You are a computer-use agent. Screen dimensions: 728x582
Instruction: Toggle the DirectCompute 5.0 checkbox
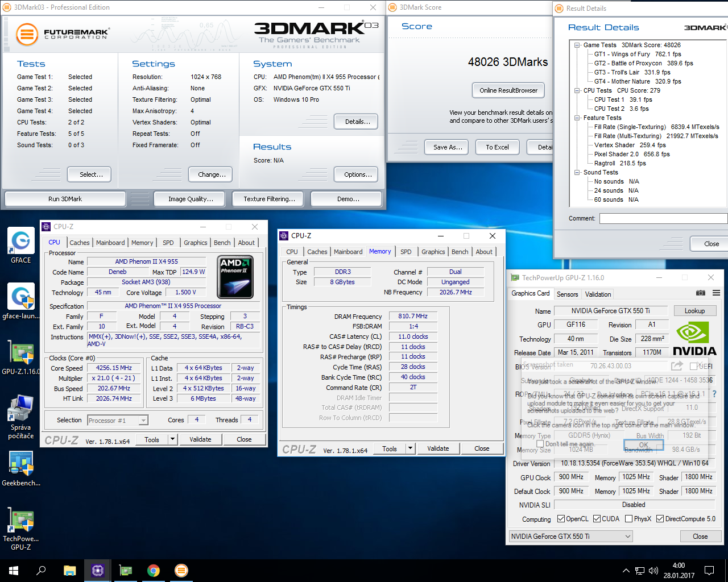tap(660, 518)
